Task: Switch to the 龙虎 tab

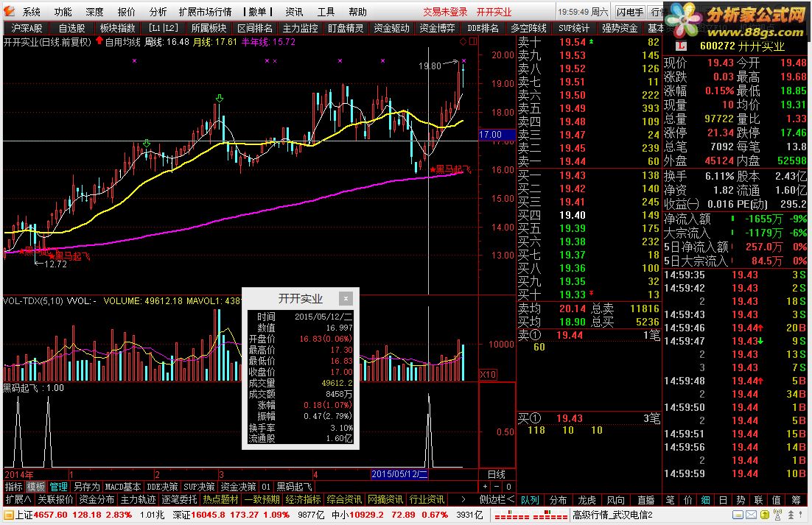Action: tap(587, 500)
